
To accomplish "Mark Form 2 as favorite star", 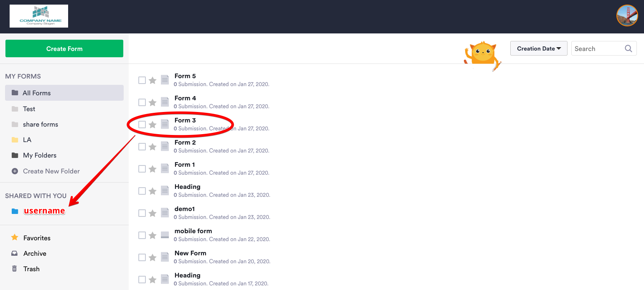I will 153,147.
